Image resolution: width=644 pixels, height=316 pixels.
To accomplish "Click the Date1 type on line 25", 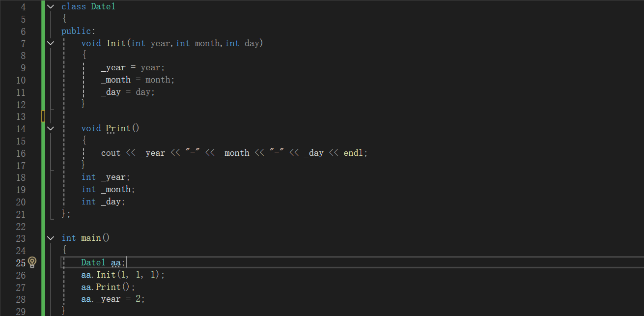I will [x=93, y=262].
